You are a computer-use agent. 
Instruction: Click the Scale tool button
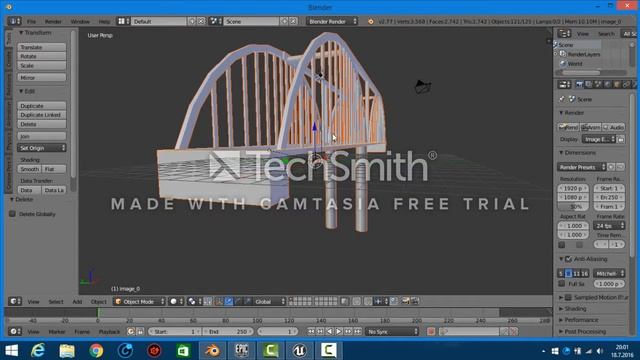(42, 65)
